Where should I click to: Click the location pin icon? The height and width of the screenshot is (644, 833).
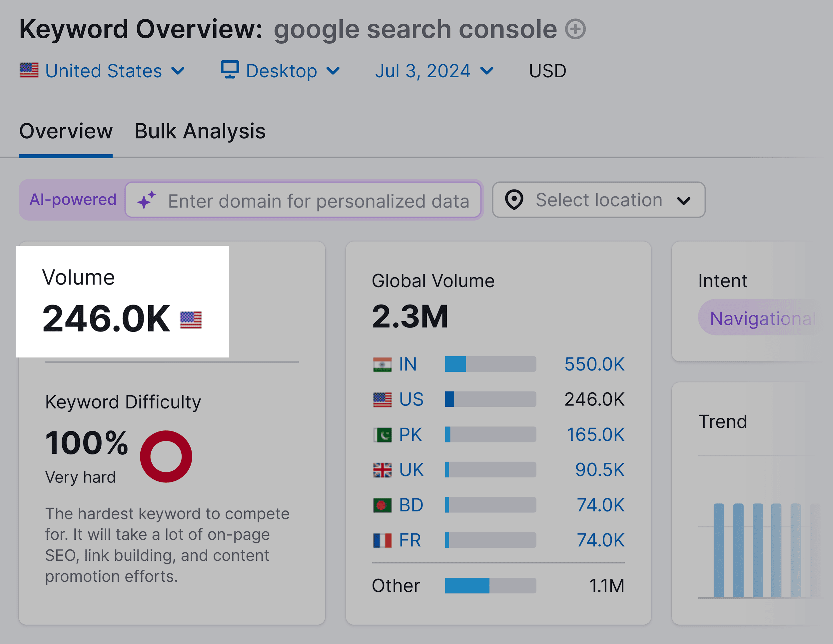coord(514,200)
